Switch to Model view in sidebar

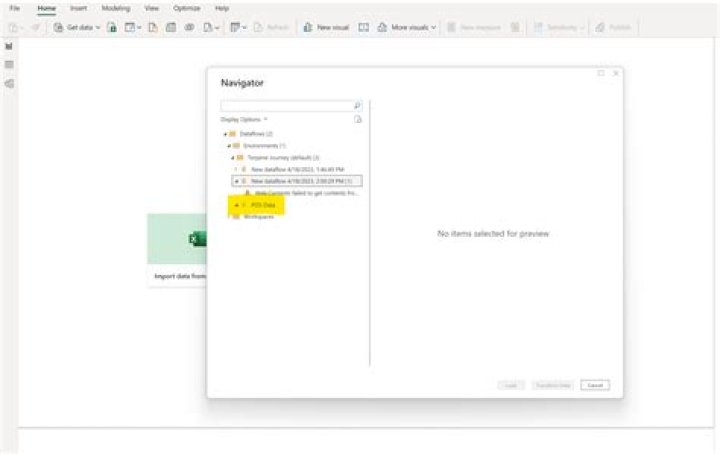click(x=9, y=84)
